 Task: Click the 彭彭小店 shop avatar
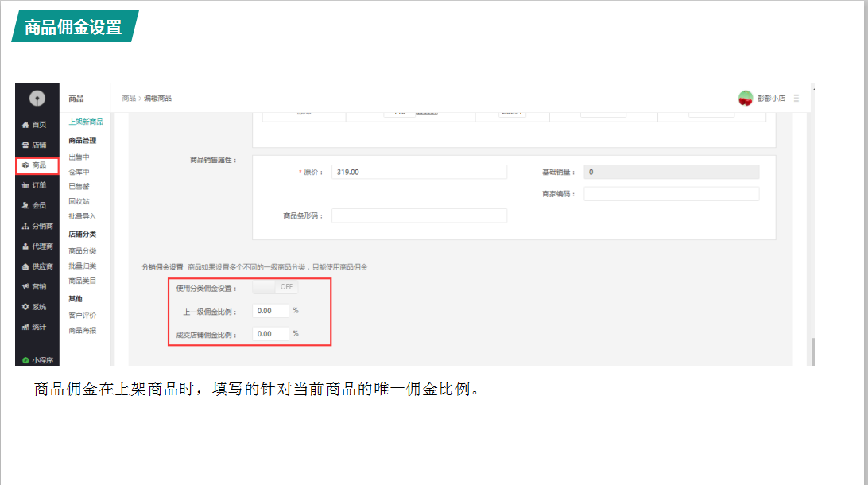(746, 98)
